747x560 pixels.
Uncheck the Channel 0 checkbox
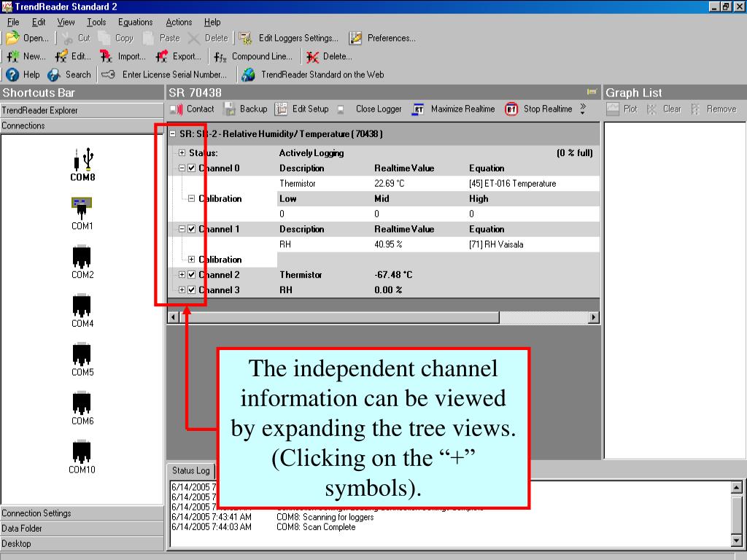click(x=192, y=168)
